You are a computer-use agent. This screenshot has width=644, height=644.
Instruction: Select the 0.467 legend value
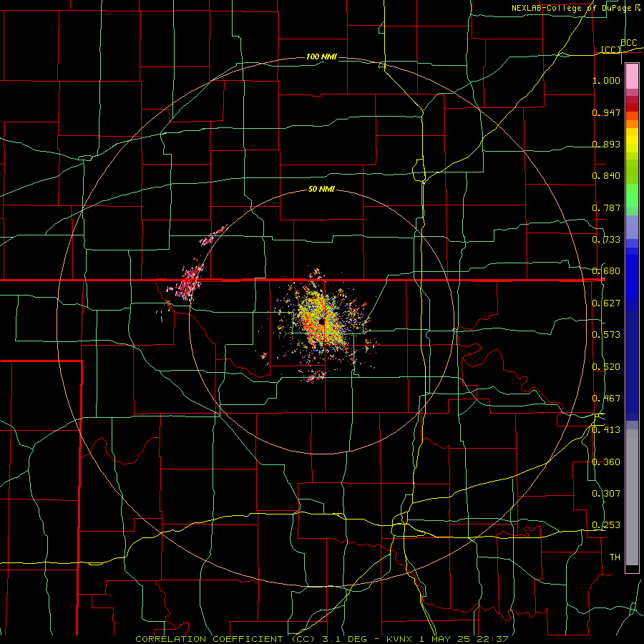606,399
